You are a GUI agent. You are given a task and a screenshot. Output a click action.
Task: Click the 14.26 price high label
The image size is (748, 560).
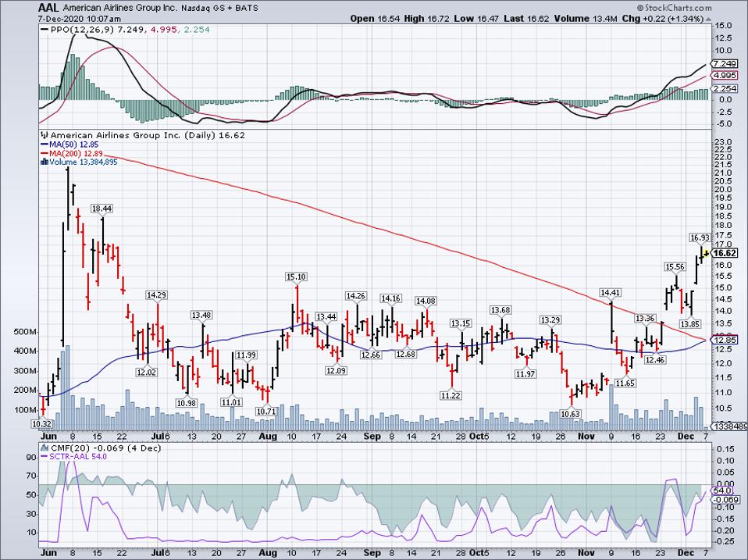pos(355,296)
